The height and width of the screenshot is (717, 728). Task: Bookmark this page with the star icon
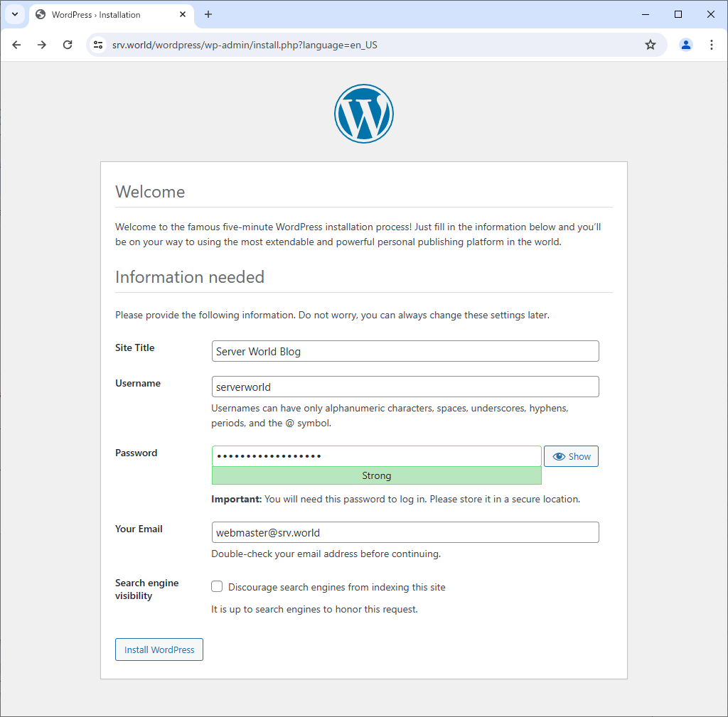click(651, 45)
